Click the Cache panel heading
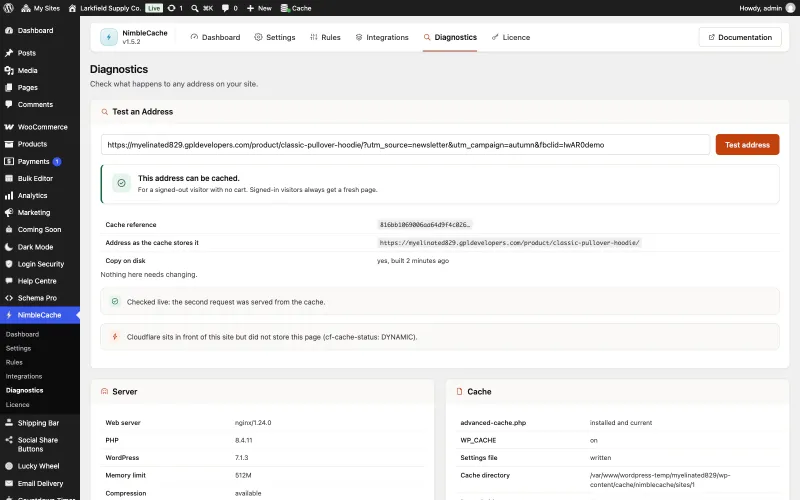Image resolution: width=800 pixels, height=500 pixels. click(479, 392)
